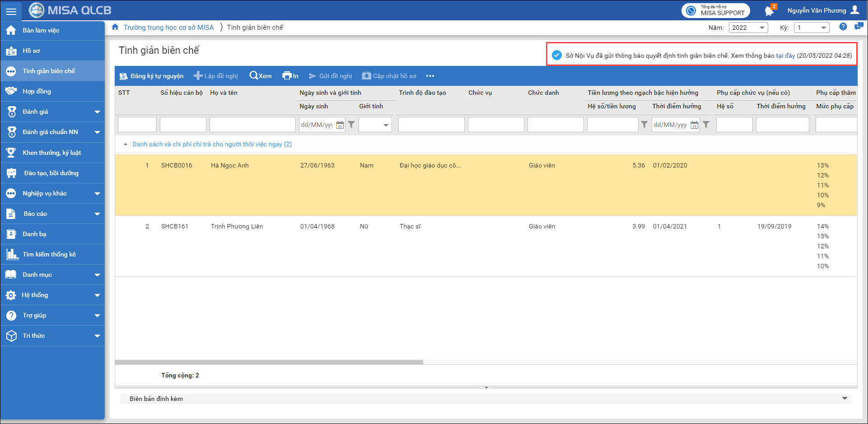Screen dimensions: 868x424
Task: Click the help question mark icon
Action: [843, 27]
